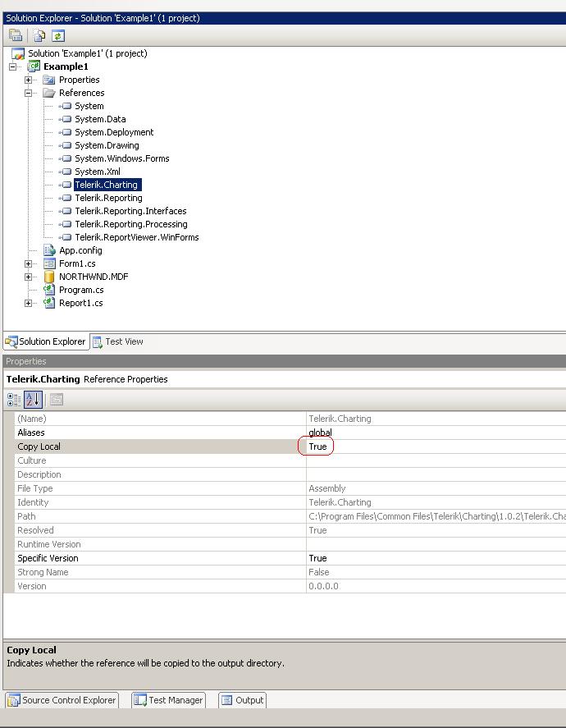Open the Source Control Explorer tab
The height and width of the screenshot is (728, 566).
[x=62, y=700]
